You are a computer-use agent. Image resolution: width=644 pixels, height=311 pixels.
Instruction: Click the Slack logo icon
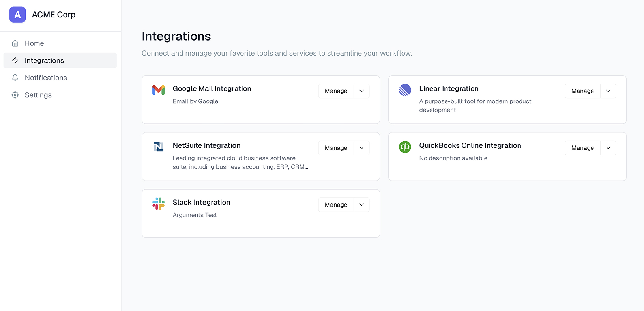158,203
